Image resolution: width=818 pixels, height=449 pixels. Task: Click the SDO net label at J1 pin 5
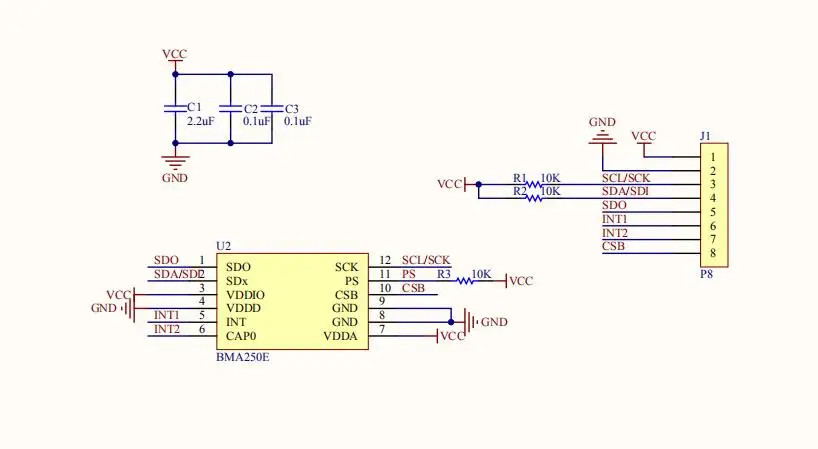click(x=614, y=205)
